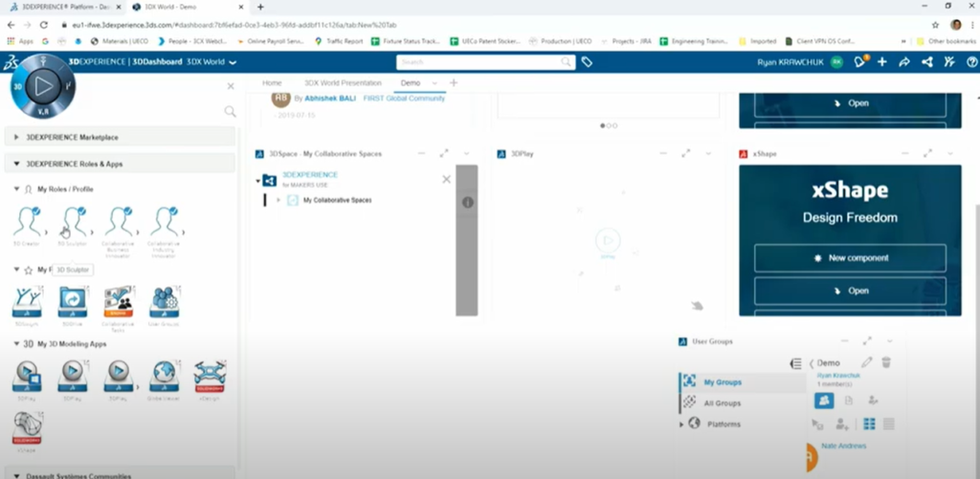The image size is (980, 479).
Task: Click the share arrow icon in top bar
Action: pos(904,62)
